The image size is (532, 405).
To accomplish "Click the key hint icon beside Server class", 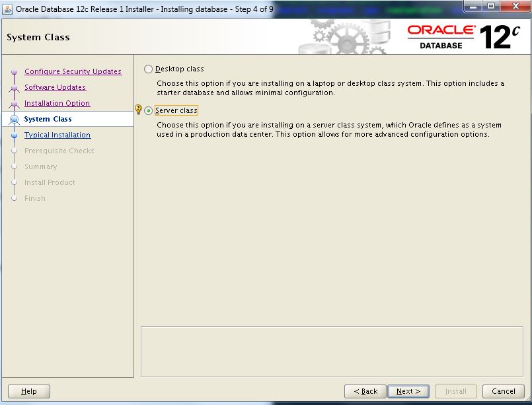I will (138, 109).
